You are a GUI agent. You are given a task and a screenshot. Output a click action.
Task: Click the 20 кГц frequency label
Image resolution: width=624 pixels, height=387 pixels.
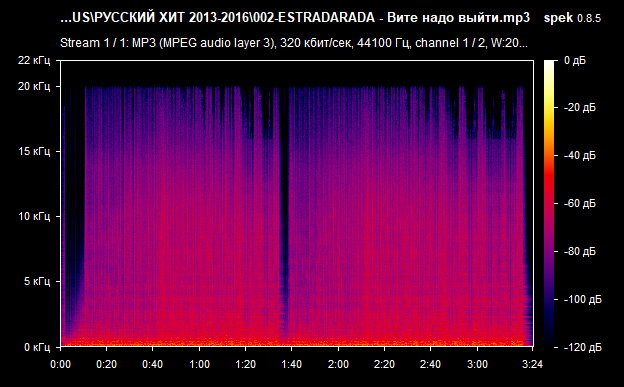point(34,86)
